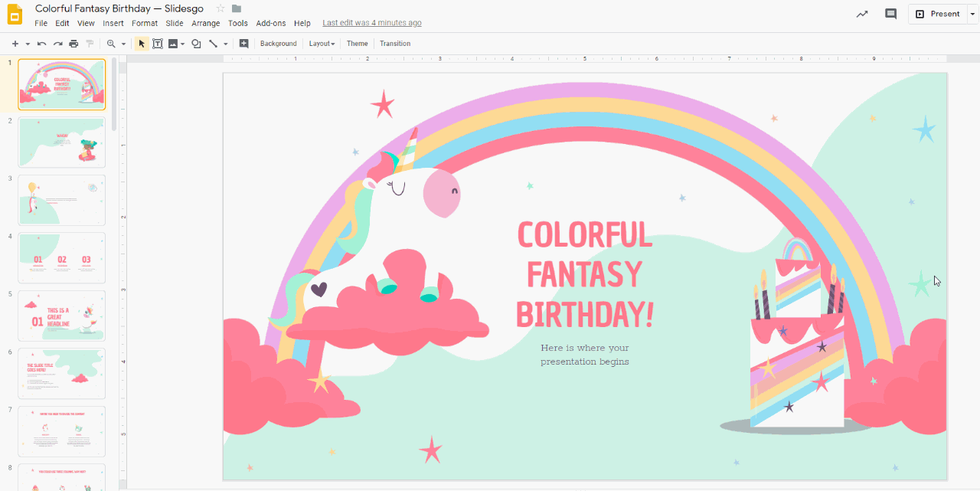Click the Theme button
This screenshot has height=491, width=980.
[x=357, y=44]
